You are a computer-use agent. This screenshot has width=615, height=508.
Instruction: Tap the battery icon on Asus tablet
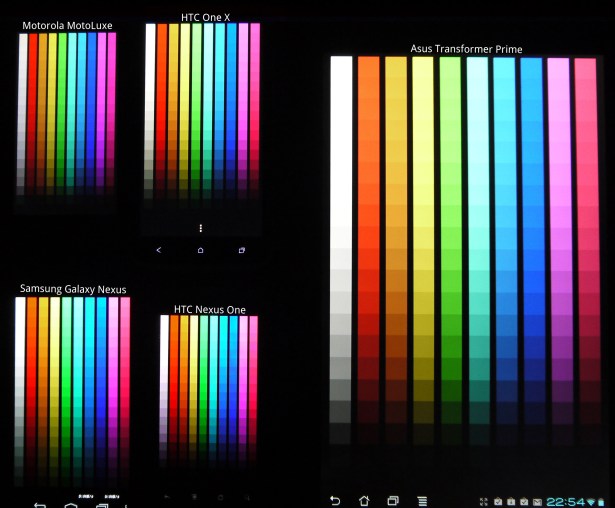click(x=601, y=502)
